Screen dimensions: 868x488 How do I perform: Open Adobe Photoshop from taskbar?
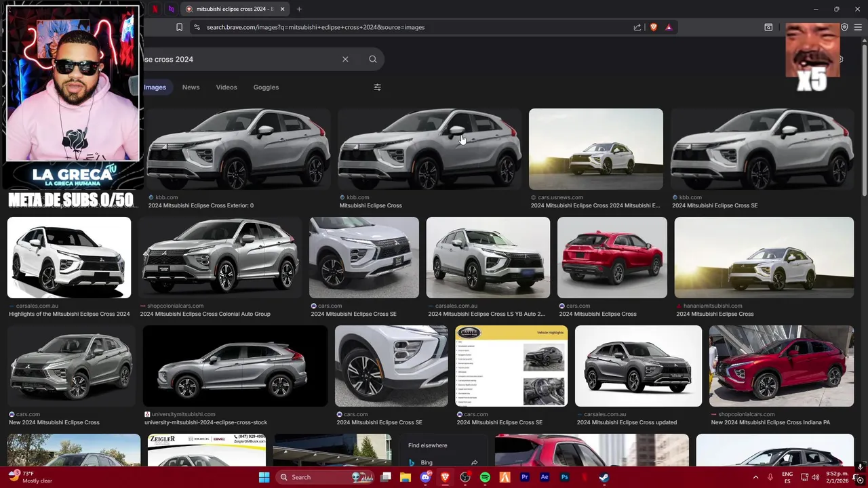pos(564,477)
